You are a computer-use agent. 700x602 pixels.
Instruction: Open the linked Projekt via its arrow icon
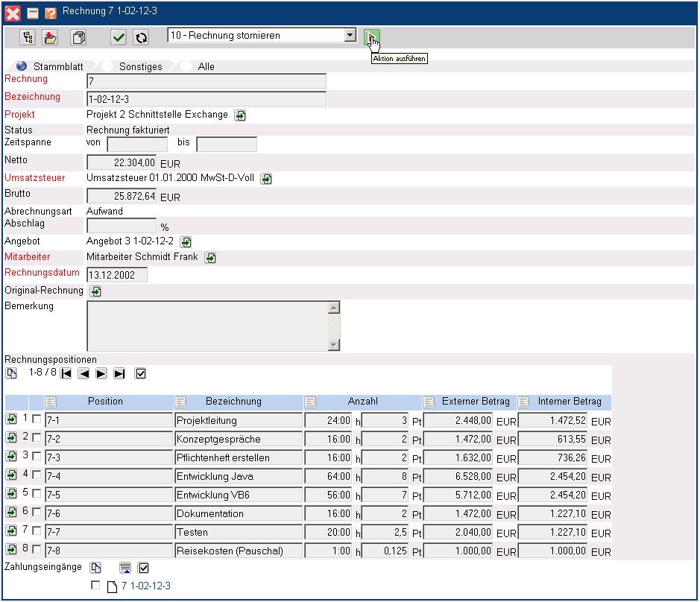point(240,115)
